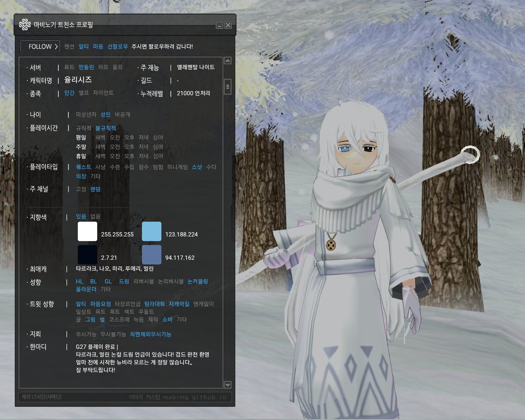
Task: Pick 비공개 age option
Action: pyautogui.click(x=122, y=115)
